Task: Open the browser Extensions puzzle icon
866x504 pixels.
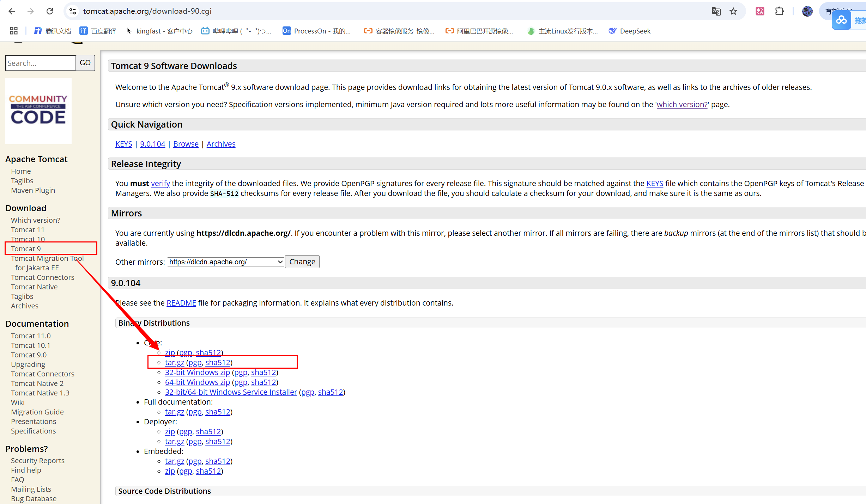Action: pos(779,11)
